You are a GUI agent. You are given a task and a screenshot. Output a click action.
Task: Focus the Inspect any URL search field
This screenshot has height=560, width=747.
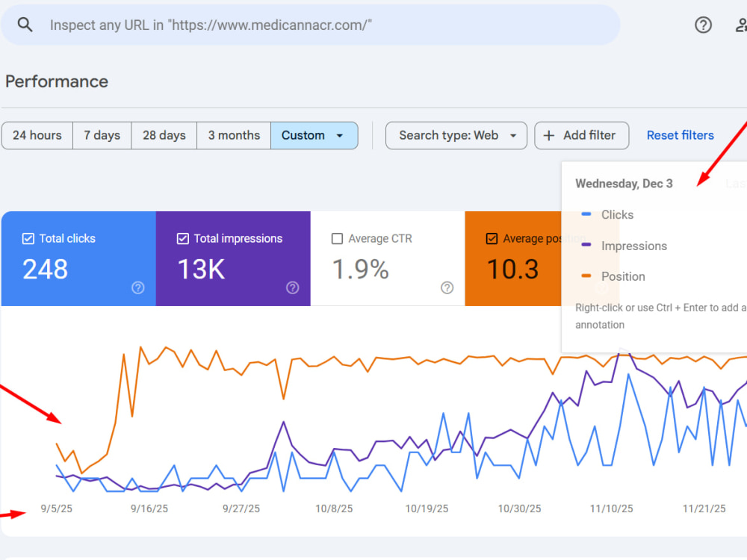[310, 25]
